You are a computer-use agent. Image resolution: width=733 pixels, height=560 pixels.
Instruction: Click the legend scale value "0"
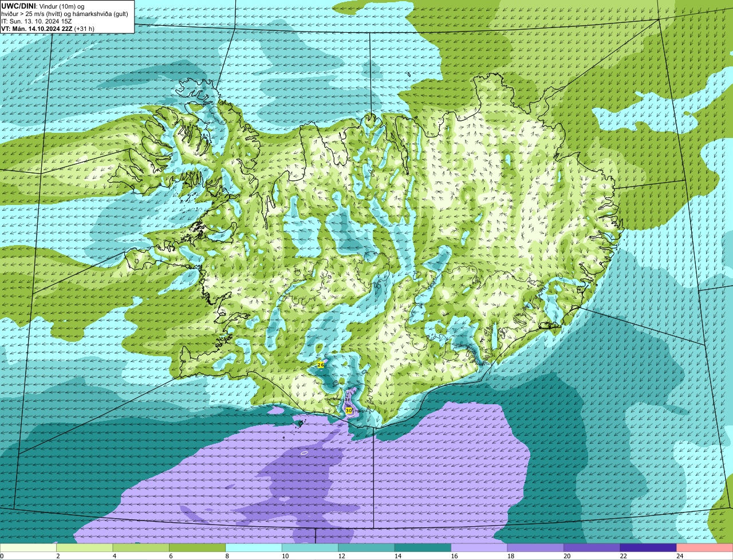click(2, 556)
